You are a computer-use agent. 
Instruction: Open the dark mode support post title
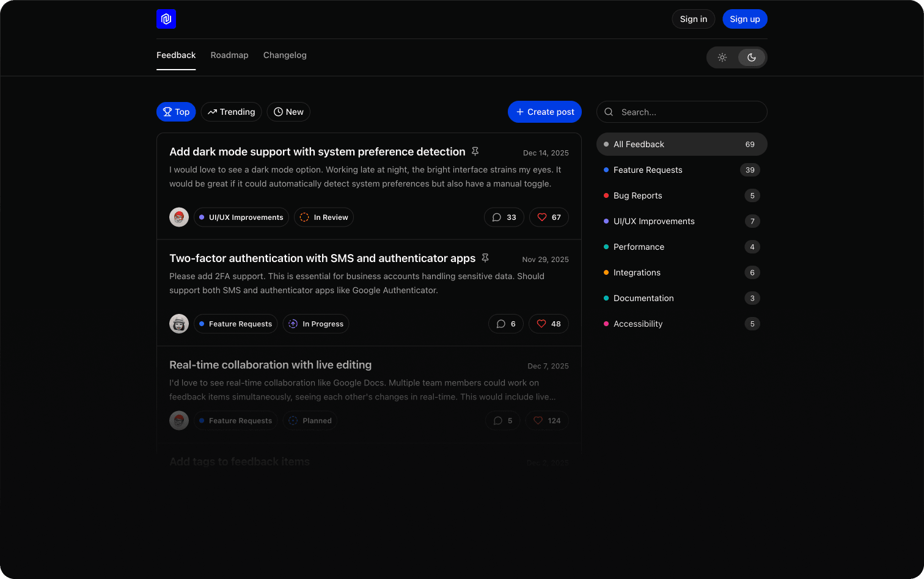click(317, 151)
